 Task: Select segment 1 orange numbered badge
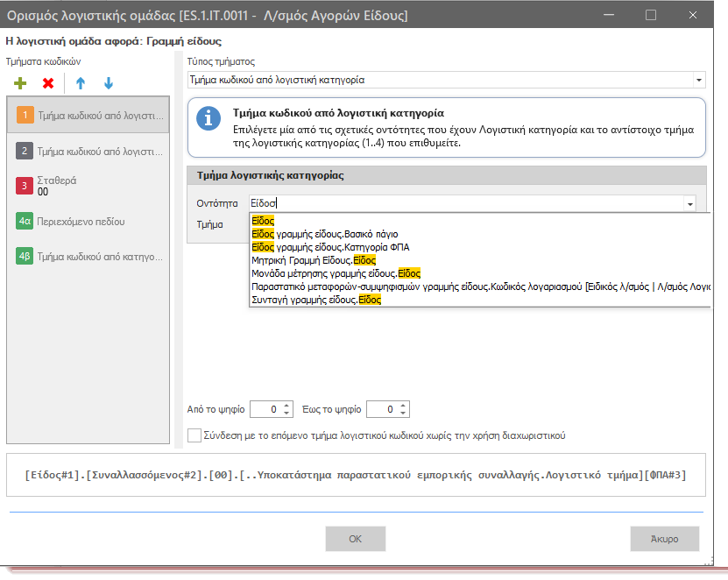click(x=25, y=115)
